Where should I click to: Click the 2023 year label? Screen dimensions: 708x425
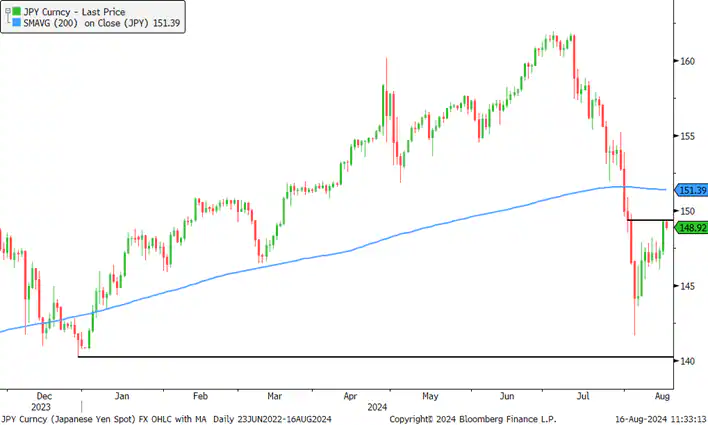(x=41, y=407)
